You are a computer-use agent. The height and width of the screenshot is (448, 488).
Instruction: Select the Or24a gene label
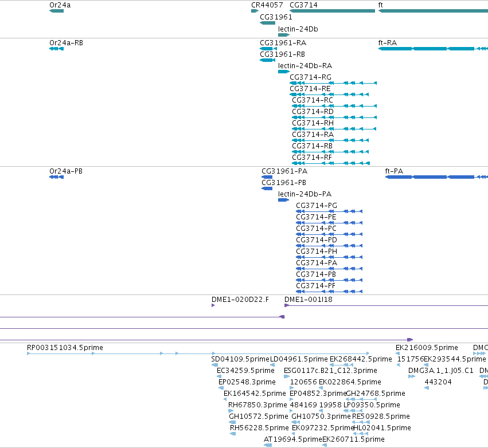point(60,5)
